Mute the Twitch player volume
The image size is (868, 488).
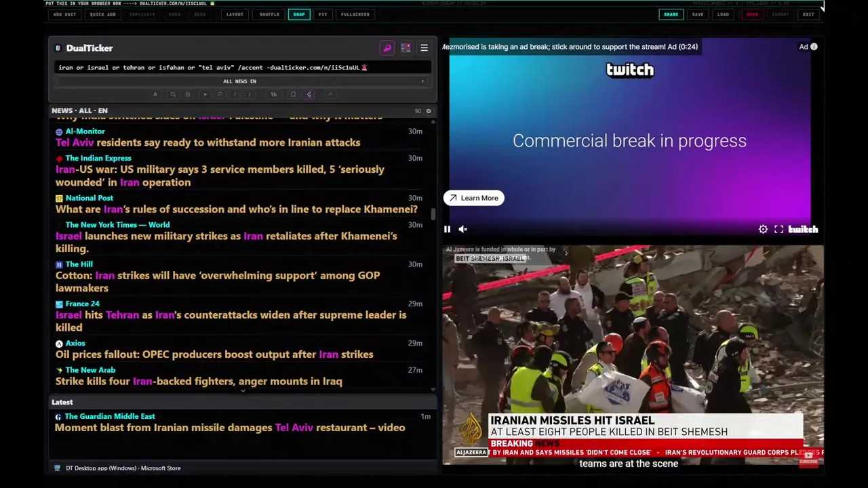pyautogui.click(x=463, y=229)
